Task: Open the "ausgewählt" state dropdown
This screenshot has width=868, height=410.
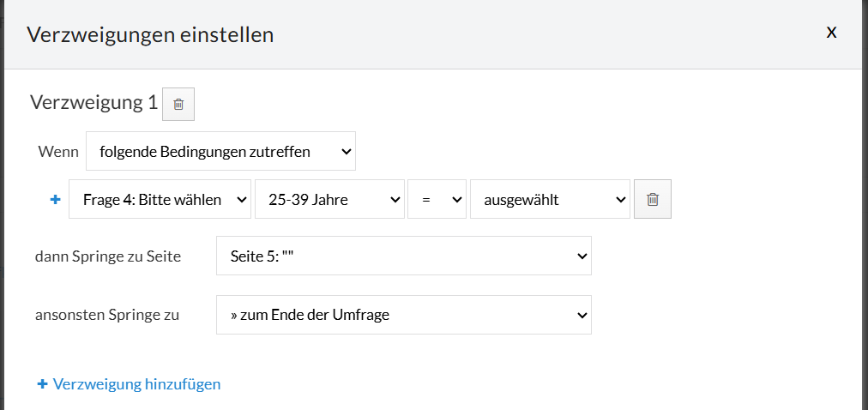Action: 549,199
